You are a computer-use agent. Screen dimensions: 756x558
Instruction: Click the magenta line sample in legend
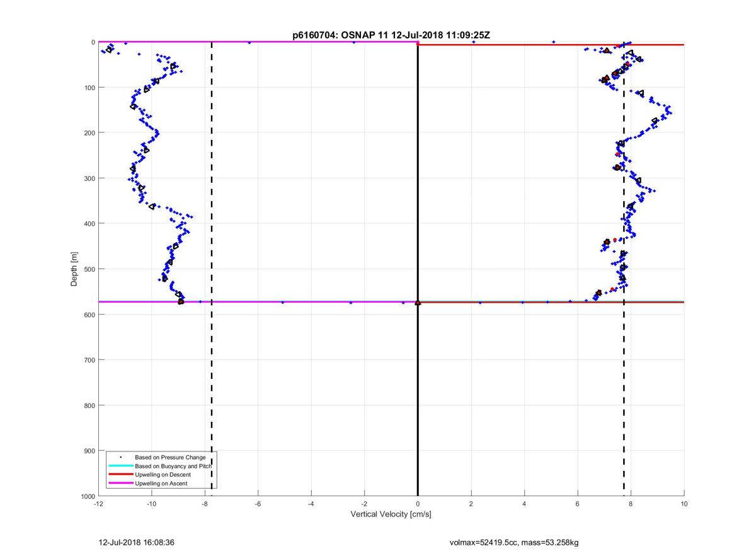click(x=120, y=483)
